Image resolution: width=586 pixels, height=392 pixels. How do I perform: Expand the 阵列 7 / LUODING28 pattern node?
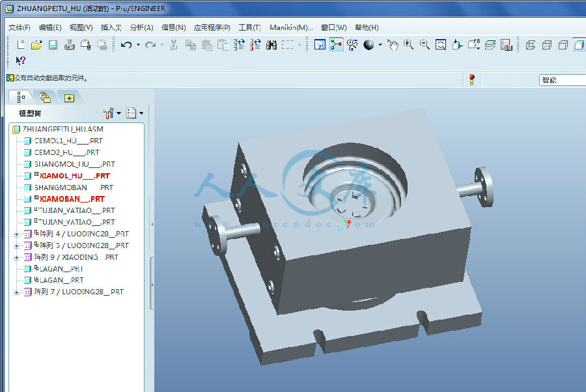point(16,292)
